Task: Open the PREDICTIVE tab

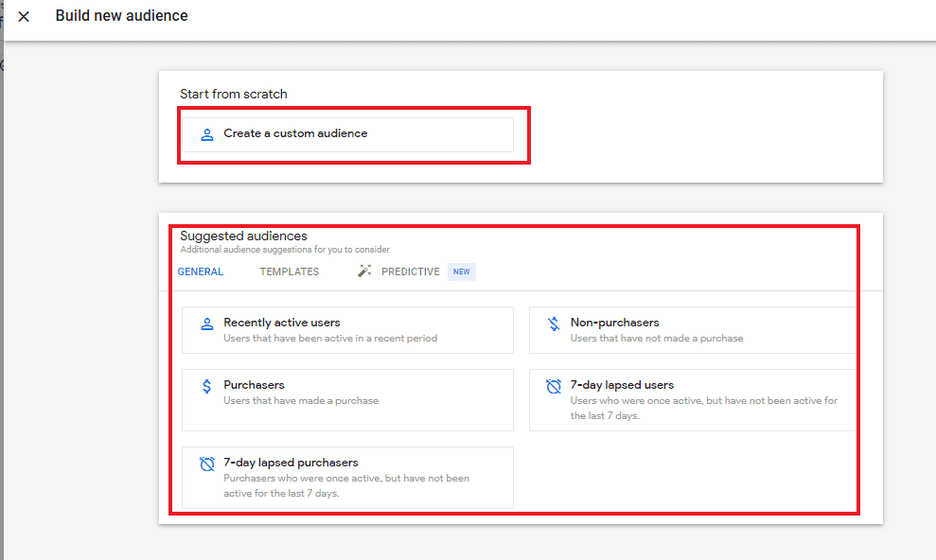Action: pos(410,271)
